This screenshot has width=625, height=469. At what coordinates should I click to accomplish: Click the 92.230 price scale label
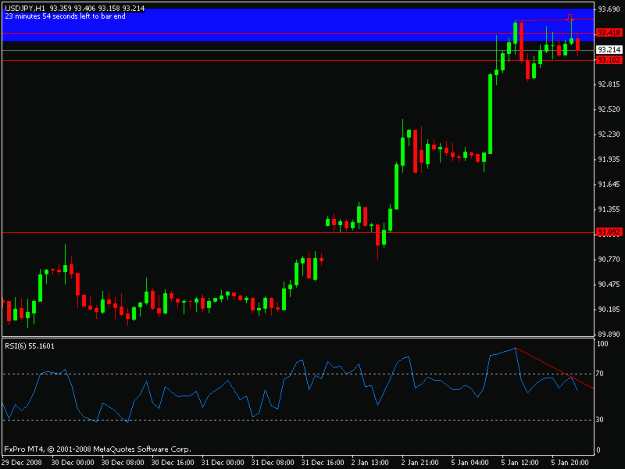(x=609, y=134)
